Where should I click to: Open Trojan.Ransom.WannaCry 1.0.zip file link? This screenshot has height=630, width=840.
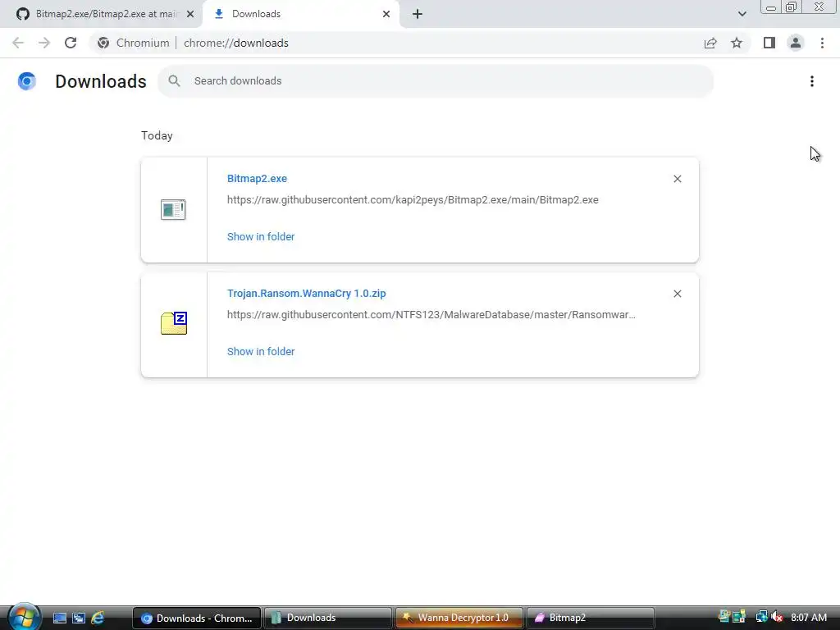[x=307, y=294]
